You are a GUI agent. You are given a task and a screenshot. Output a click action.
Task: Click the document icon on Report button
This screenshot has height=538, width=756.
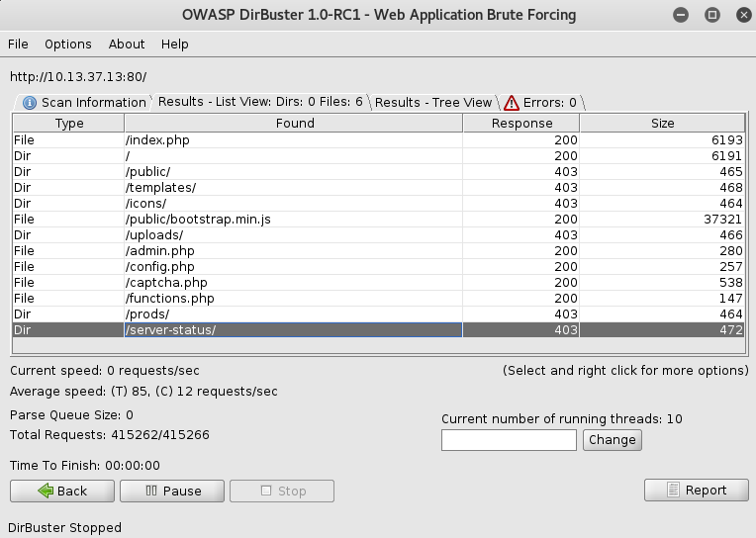[x=673, y=490]
